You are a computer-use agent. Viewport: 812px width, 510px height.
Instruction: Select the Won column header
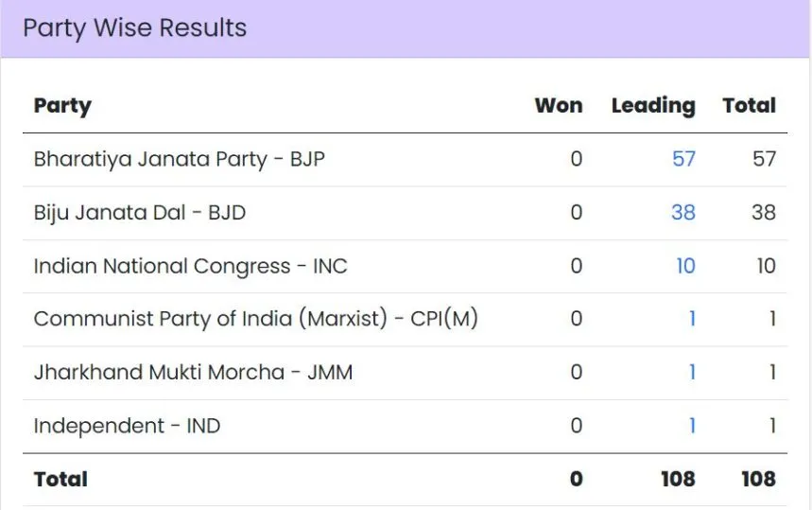(559, 105)
